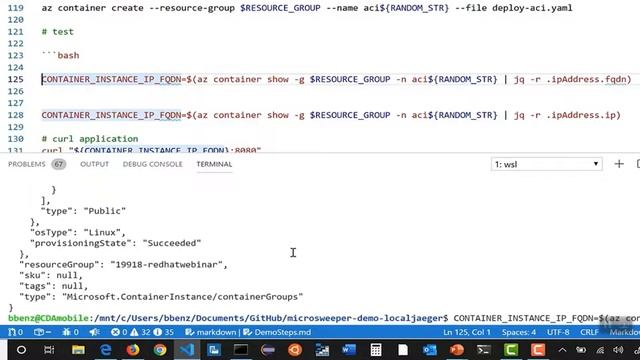
Task: Click "Succeeded" provisioningState in terminal
Action: pyautogui.click(x=172, y=243)
